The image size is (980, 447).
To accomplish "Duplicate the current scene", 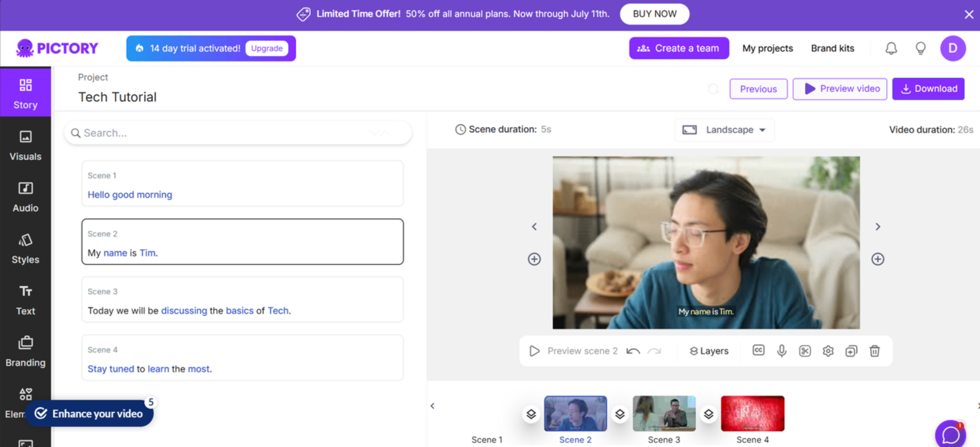I will click(851, 351).
